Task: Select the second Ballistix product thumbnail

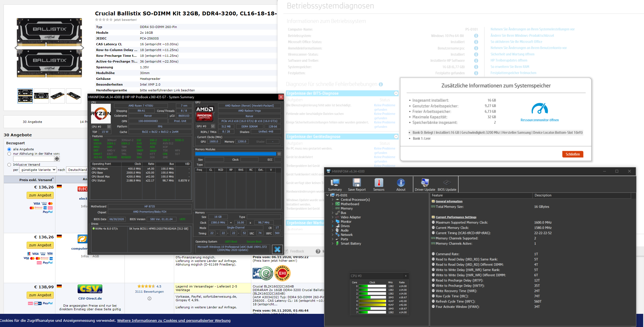Action: pyautogui.click(x=41, y=96)
